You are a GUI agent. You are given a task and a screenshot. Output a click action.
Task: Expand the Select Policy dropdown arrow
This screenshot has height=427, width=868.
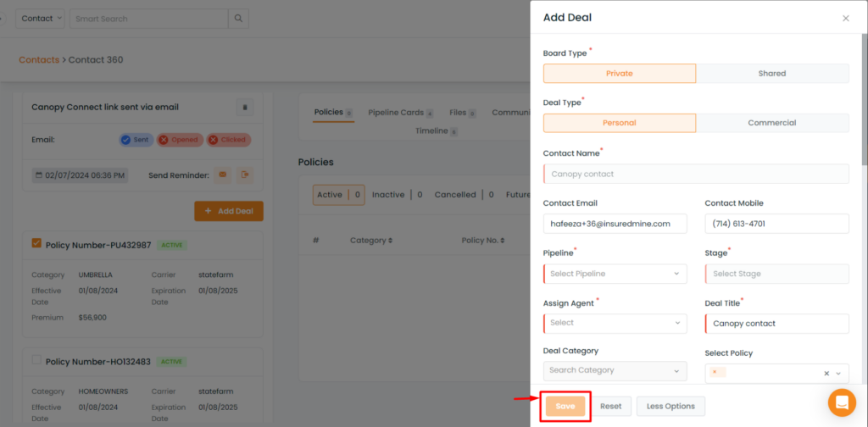[838, 374]
